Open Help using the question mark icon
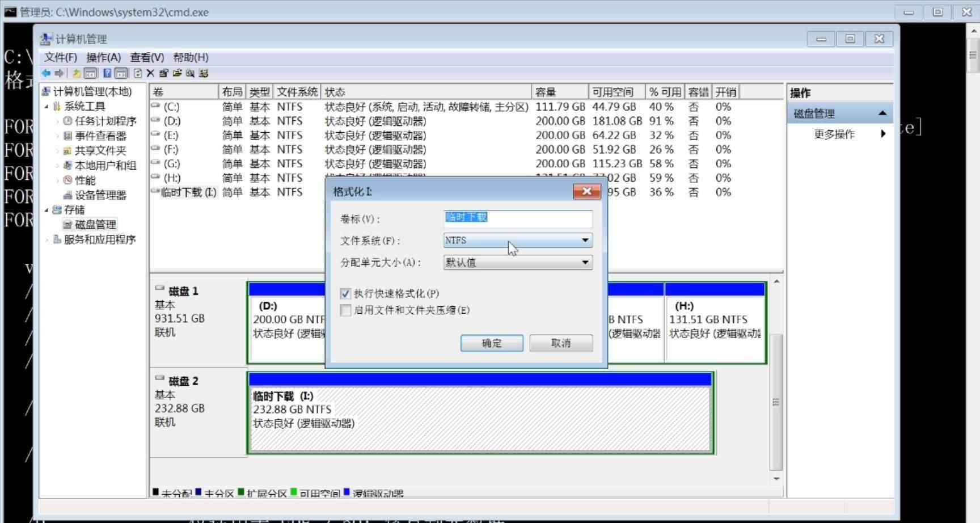Screen dimensions: 980x523 [107, 73]
